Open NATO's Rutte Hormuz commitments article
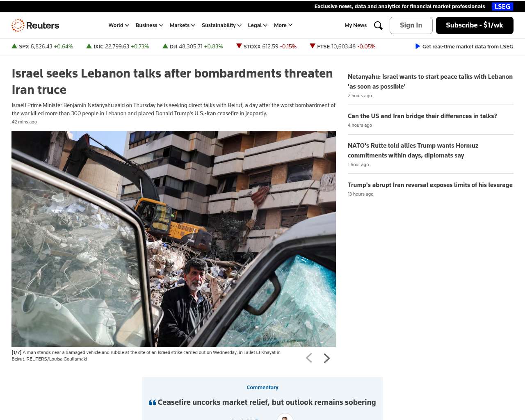 point(413,151)
